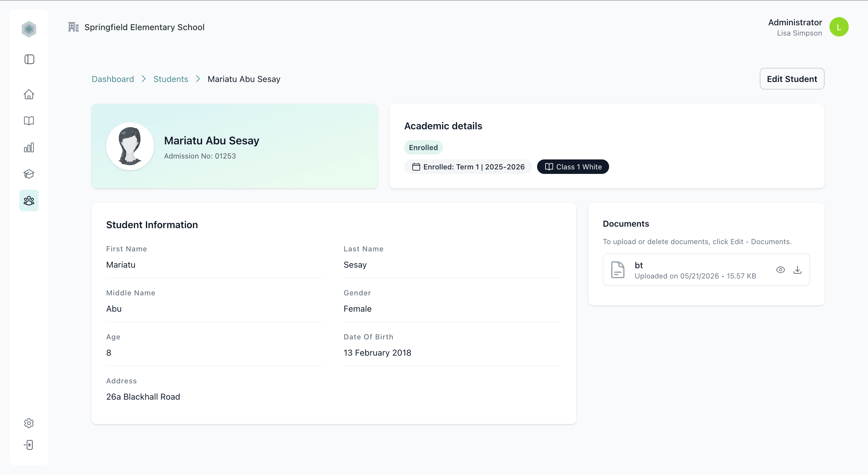Click the school building icon

click(74, 27)
